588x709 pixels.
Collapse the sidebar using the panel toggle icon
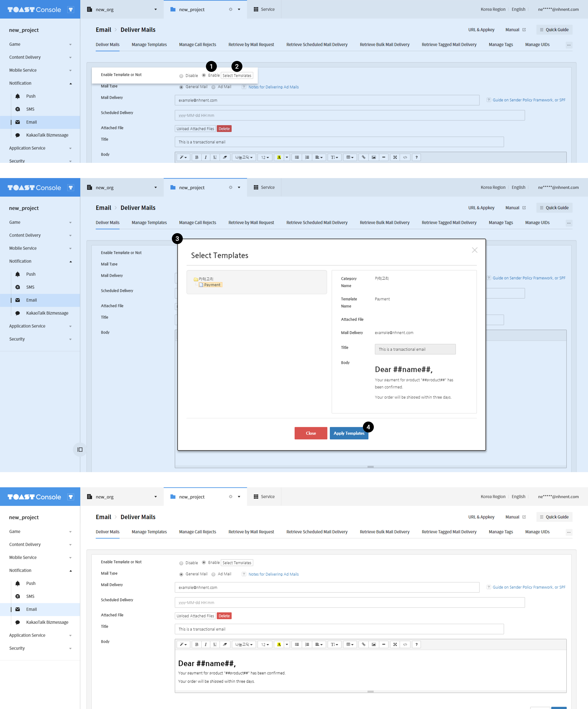point(80,449)
